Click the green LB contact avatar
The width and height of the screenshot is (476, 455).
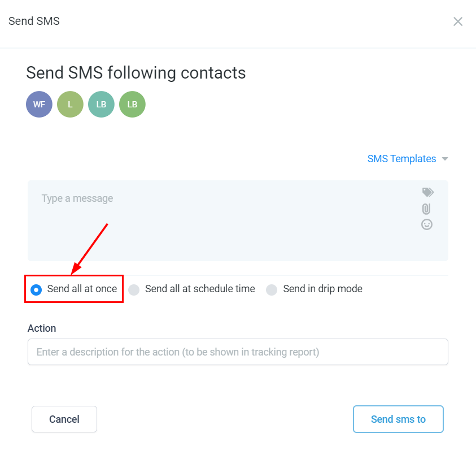(132, 105)
